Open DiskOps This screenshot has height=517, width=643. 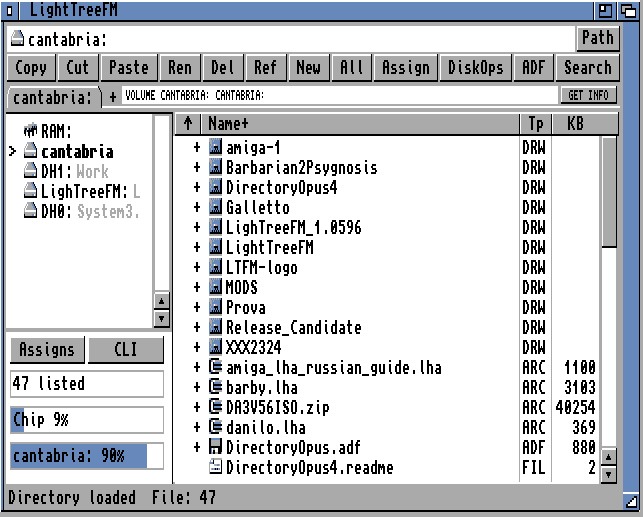475,68
